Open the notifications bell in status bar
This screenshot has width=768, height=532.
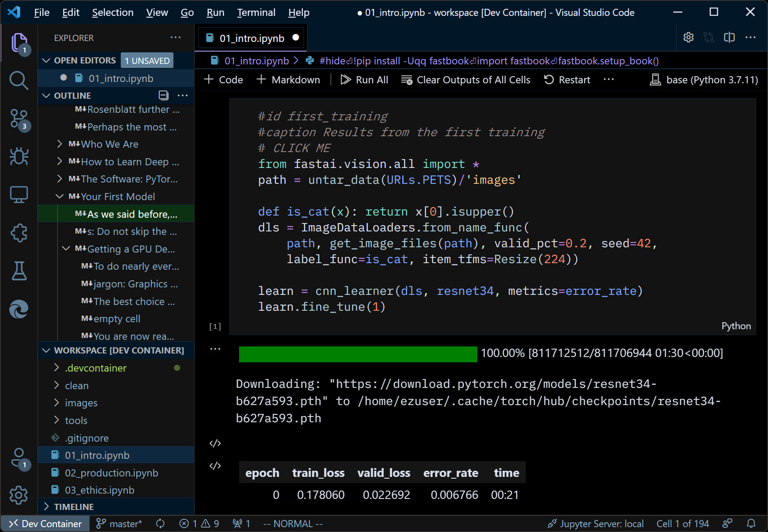click(751, 523)
